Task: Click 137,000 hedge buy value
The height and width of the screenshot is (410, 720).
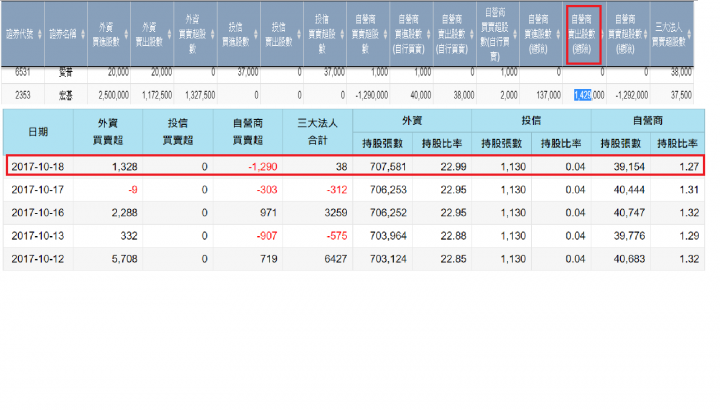Action: 548,95
